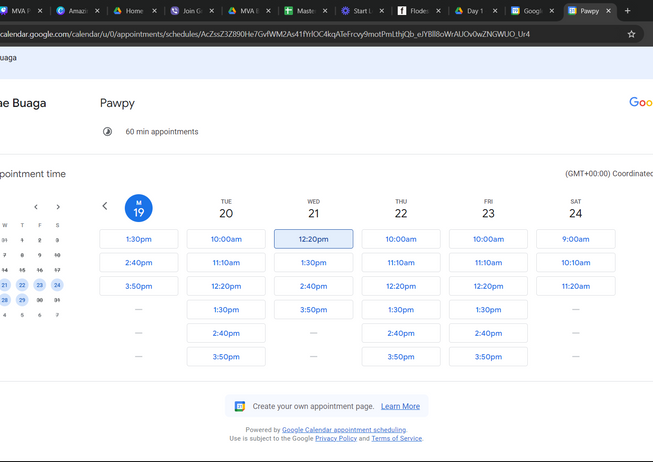This screenshot has height=462, width=653.
Task: Close the Amazon tab
Action: (x=97, y=11)
